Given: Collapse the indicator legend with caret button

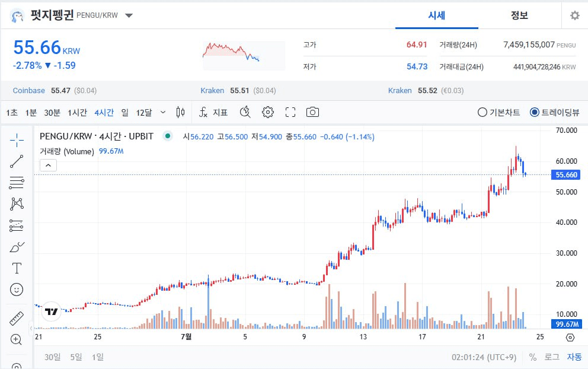Looking at the screenshot, I should point(49,165).
